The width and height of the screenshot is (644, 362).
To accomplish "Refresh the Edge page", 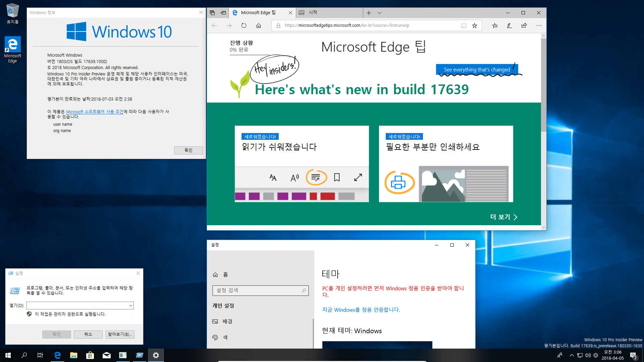I will point(244,25).
